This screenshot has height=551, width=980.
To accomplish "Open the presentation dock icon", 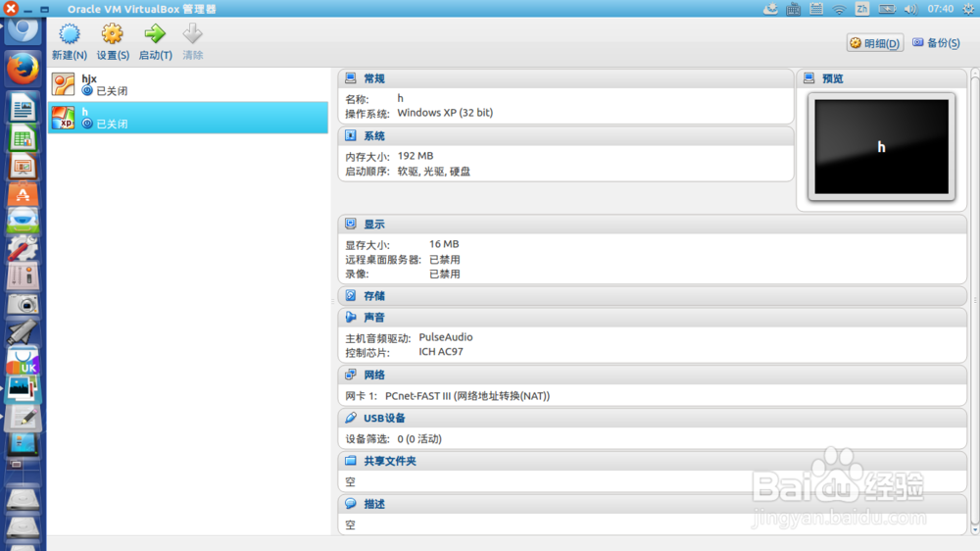I will (23, 167).
